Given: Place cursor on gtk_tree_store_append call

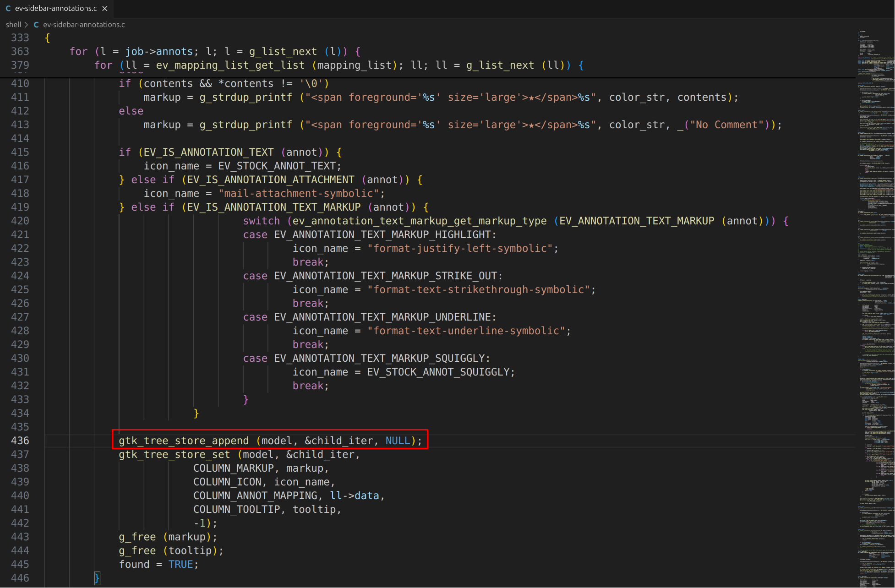Looking at the screenshot, I should click(183, 441).
